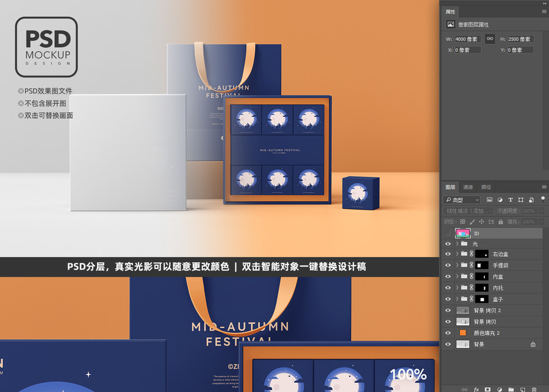Screen dimensions: 549x392
Task: Hide the 光 group with eye icon
Action: tap(448, 244)
